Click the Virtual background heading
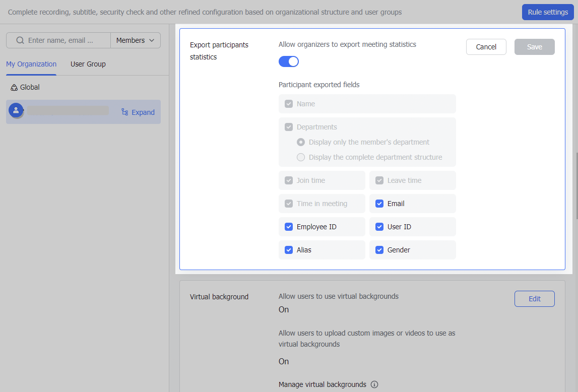The height and width of the screenshot is (392, 578). click(219, 297)
